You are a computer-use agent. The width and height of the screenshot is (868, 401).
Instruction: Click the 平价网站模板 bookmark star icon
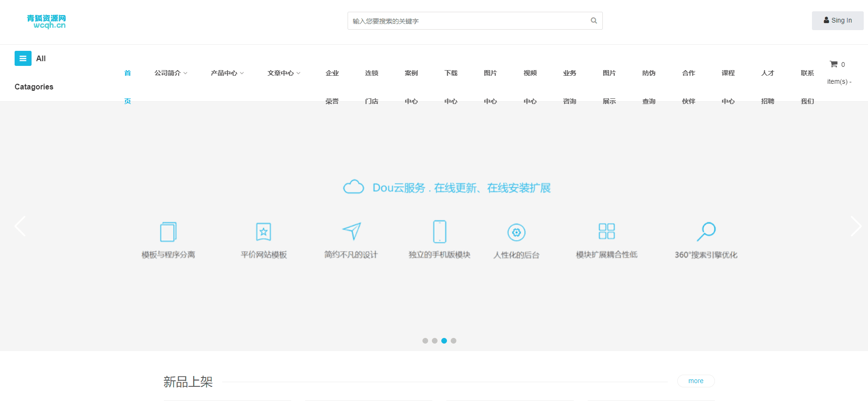(263, 232)
